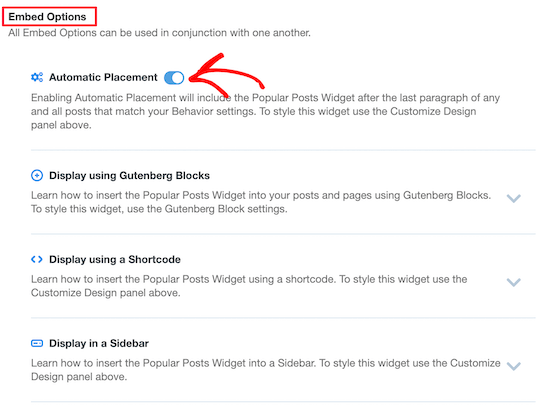The height and width of the screenshot is (412, 550).
Task: Click the gears icon beside Automatic Placement
Action: click(x=37, y=77)
